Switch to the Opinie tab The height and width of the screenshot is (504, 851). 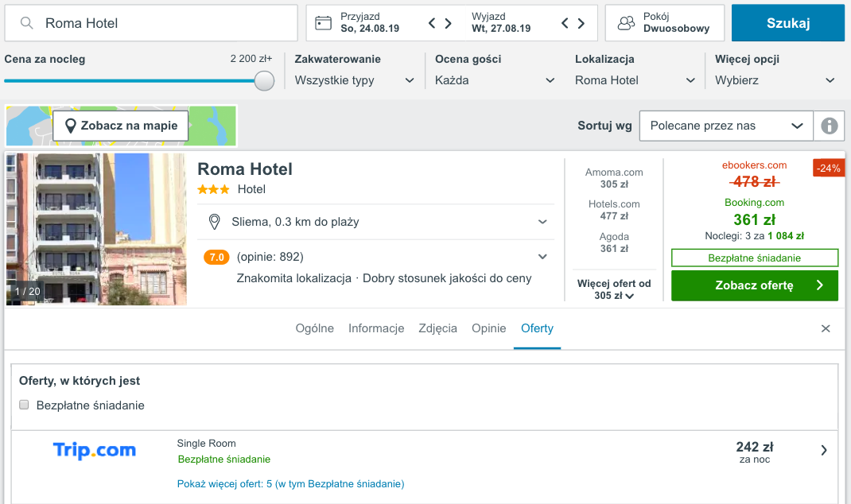[x=488, y=328]
